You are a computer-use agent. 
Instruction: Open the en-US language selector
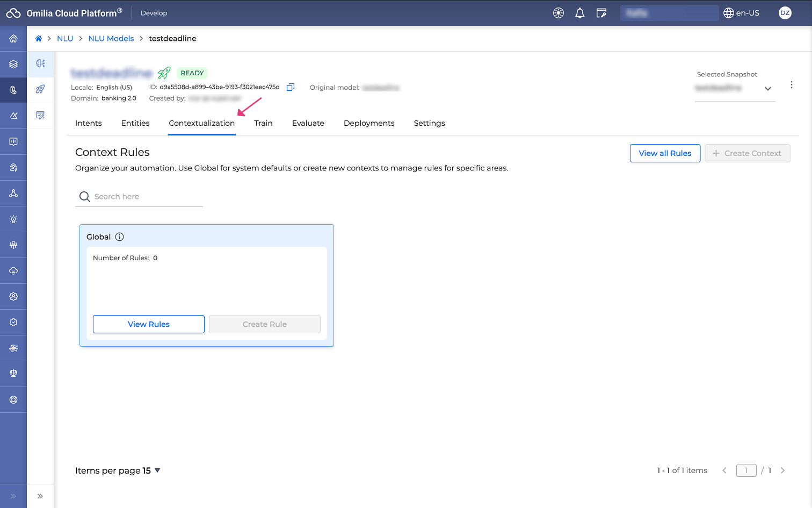[742, 13]
